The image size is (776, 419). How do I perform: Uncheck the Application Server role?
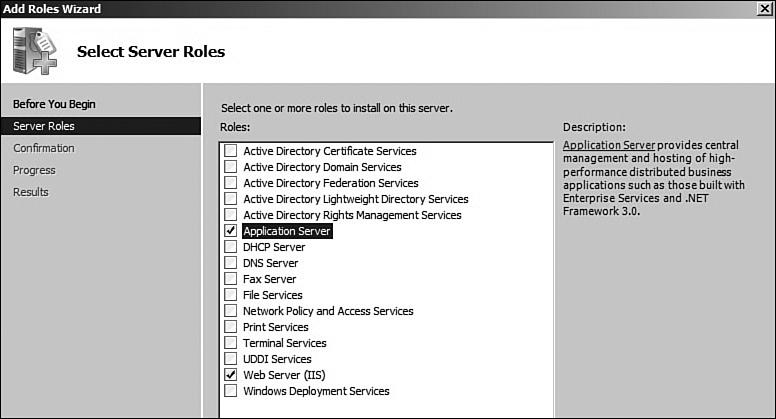point(230,231)
